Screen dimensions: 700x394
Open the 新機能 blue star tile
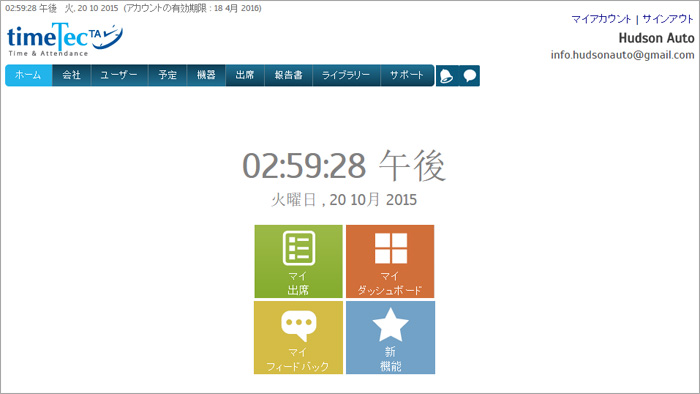tap(390, 337)
